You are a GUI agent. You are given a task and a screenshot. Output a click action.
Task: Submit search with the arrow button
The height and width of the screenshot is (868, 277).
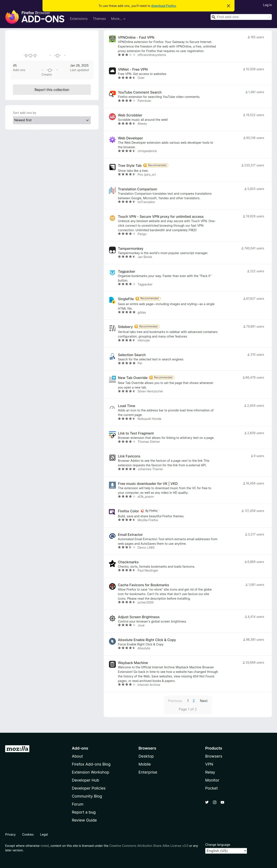point(269,17)
